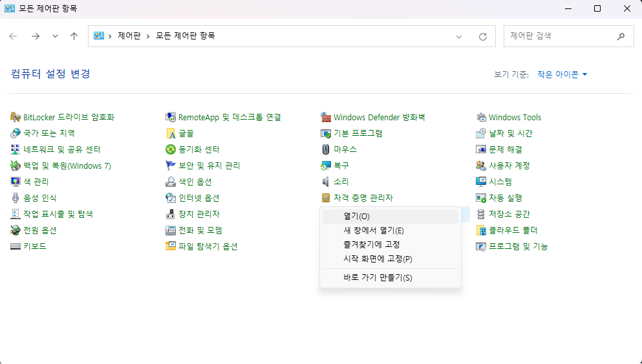Click the 복구 icon
This screenshot has width=642, height=364.
pyautogui.click(x=325, y=166)
